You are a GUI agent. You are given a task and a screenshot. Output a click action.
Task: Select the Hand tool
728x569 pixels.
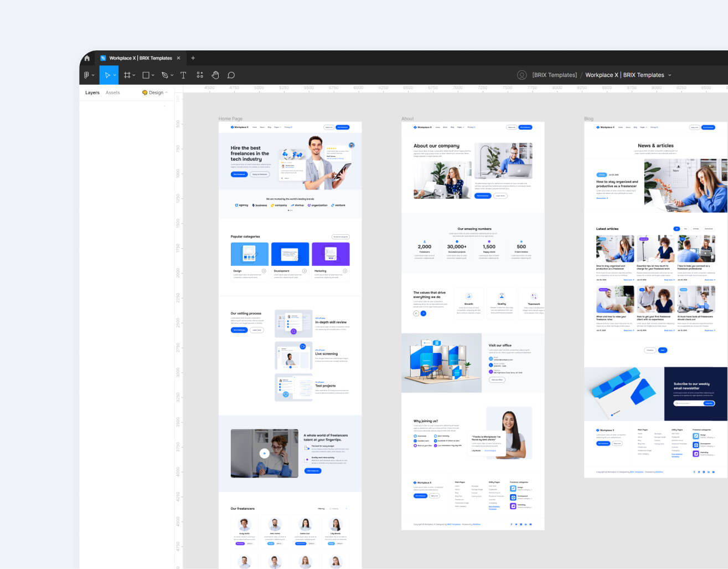[215, 75]
